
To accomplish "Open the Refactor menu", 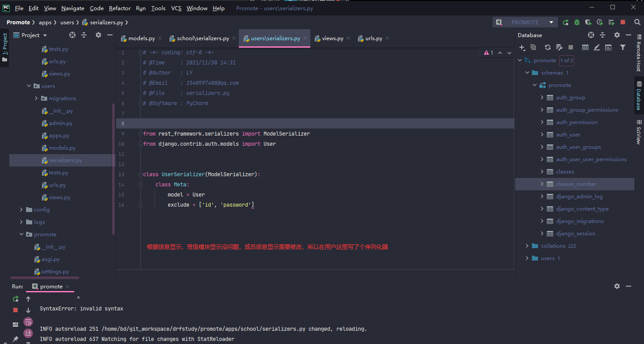I will pyautogui.click(x=120, y=8).
